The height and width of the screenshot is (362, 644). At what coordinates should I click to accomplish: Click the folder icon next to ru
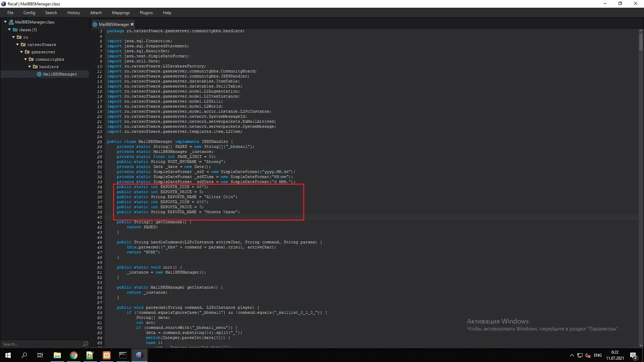19,37
